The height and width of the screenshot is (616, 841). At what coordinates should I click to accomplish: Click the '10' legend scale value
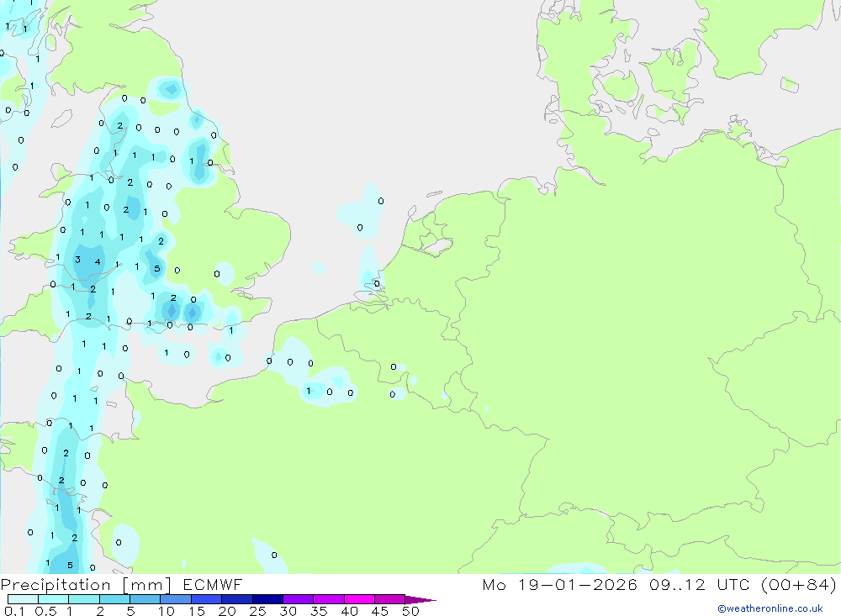(167, 611)
